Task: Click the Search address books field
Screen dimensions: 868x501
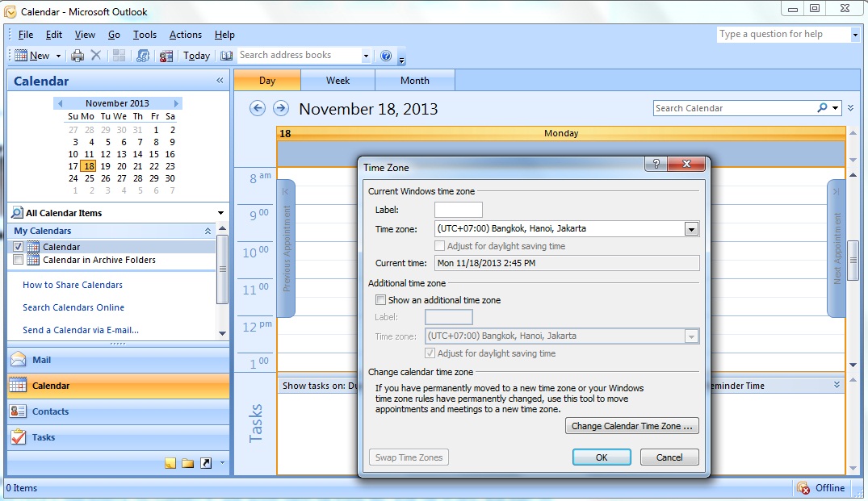Action: (x=299, y=56)
